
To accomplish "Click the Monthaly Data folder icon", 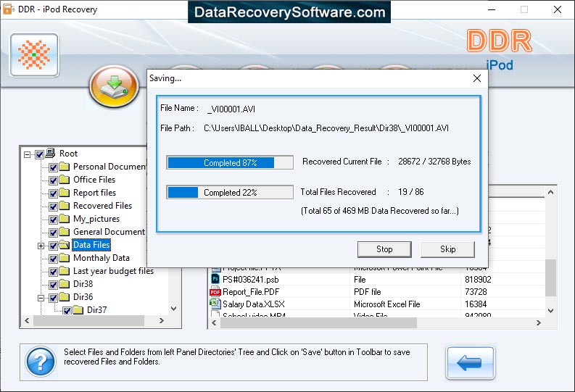I will [x=65, y=258].
